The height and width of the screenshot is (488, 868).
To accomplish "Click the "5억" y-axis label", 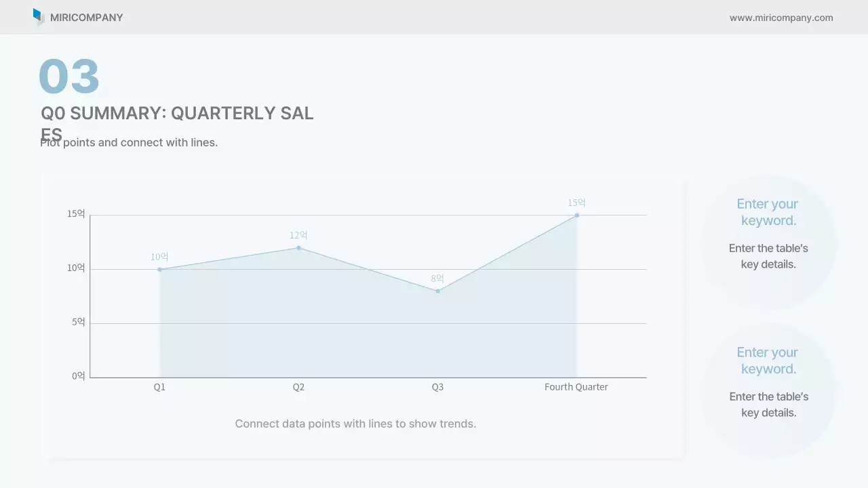I will click(79, 323).
